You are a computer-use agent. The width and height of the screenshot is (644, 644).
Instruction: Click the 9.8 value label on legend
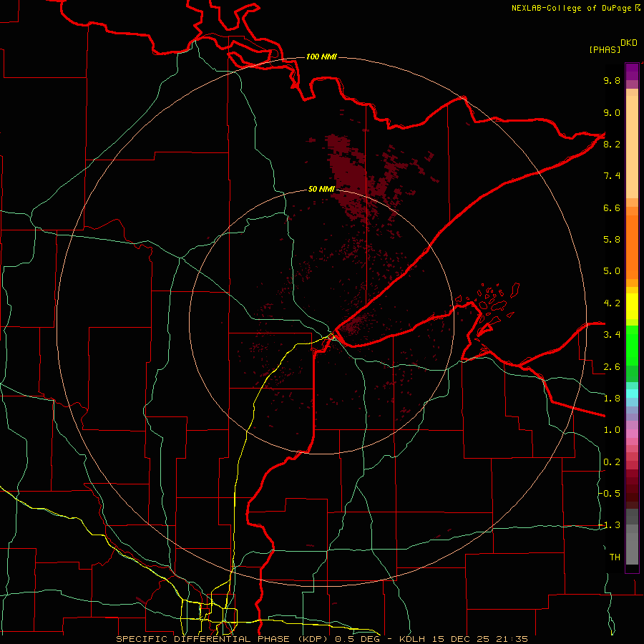tap(612, 80)
